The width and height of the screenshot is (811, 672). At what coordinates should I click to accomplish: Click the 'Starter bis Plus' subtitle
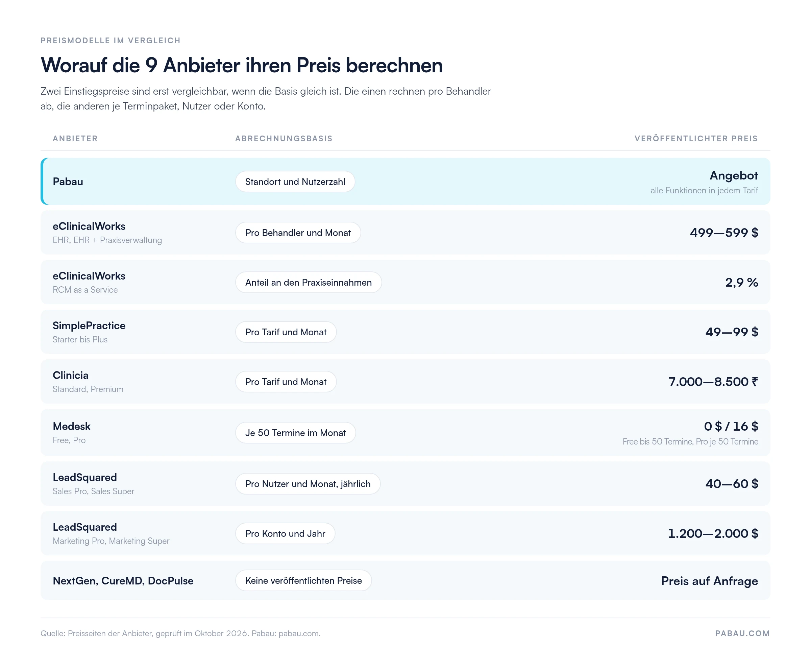tap(80, 339)
